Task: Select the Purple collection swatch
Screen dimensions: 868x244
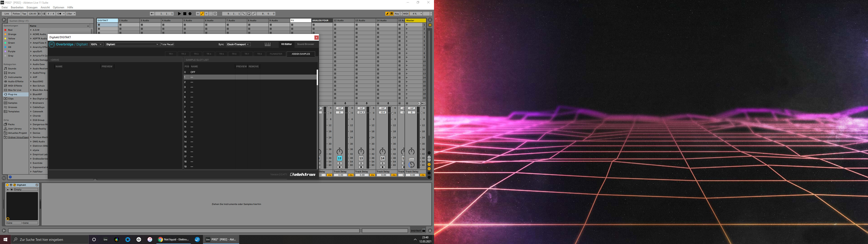Action: tap(5, 52)
